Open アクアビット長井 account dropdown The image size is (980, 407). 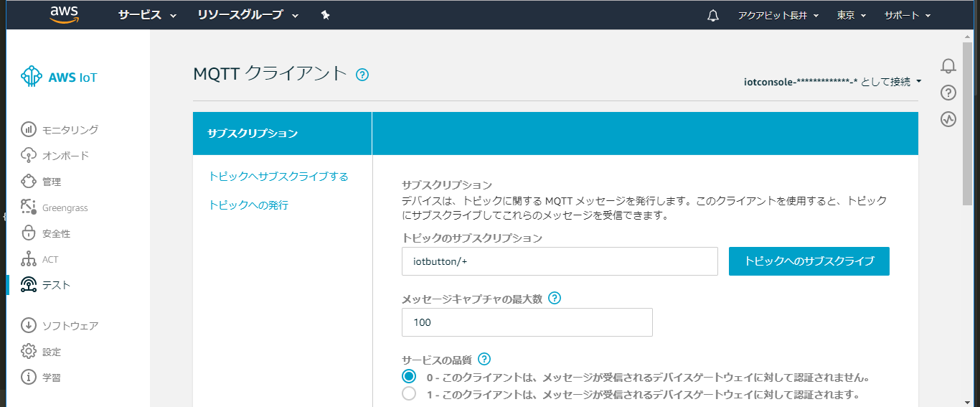pyautogui.click(x=778, y=15)
